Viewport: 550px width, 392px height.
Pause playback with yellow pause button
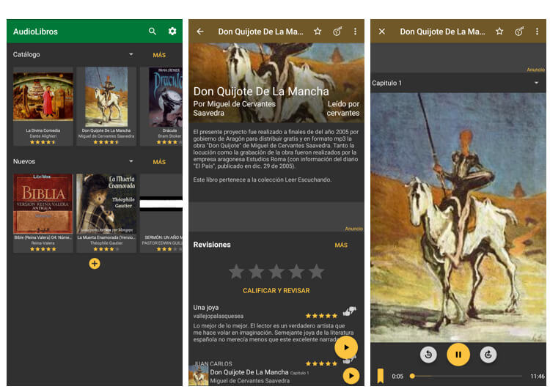(x=458, y=355)
